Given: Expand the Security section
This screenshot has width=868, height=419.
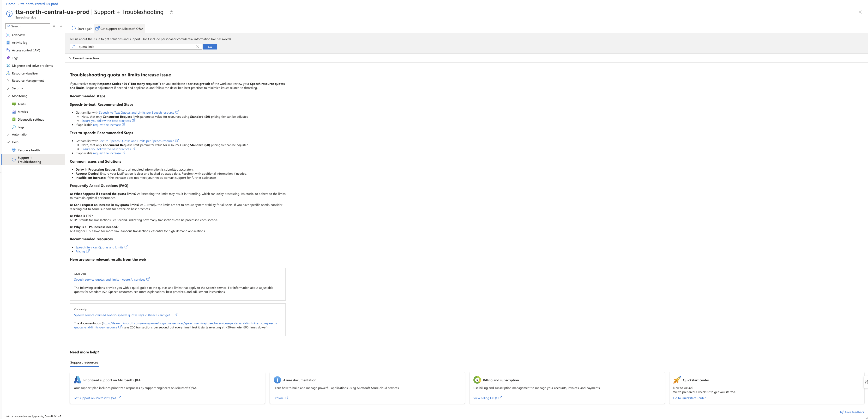Looking at the screenshot, I should click(8, 88).
